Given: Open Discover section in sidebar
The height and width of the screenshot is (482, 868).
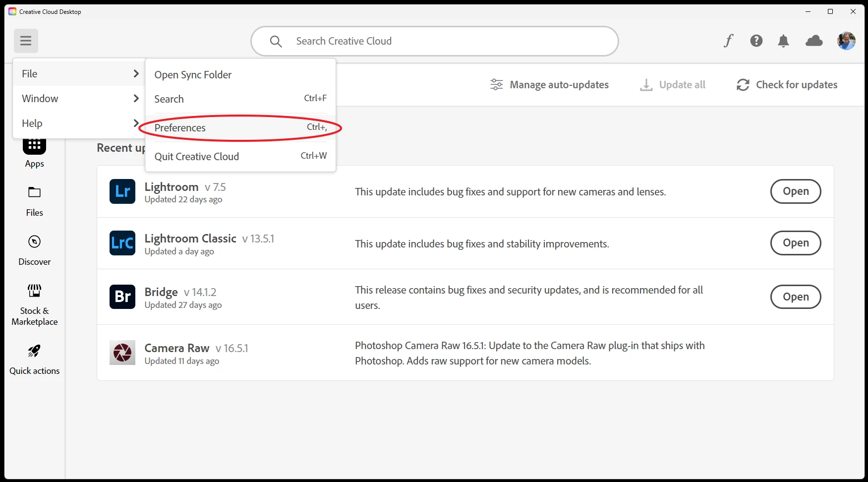Looking at the screenshot, I should (x=34, y=251).
